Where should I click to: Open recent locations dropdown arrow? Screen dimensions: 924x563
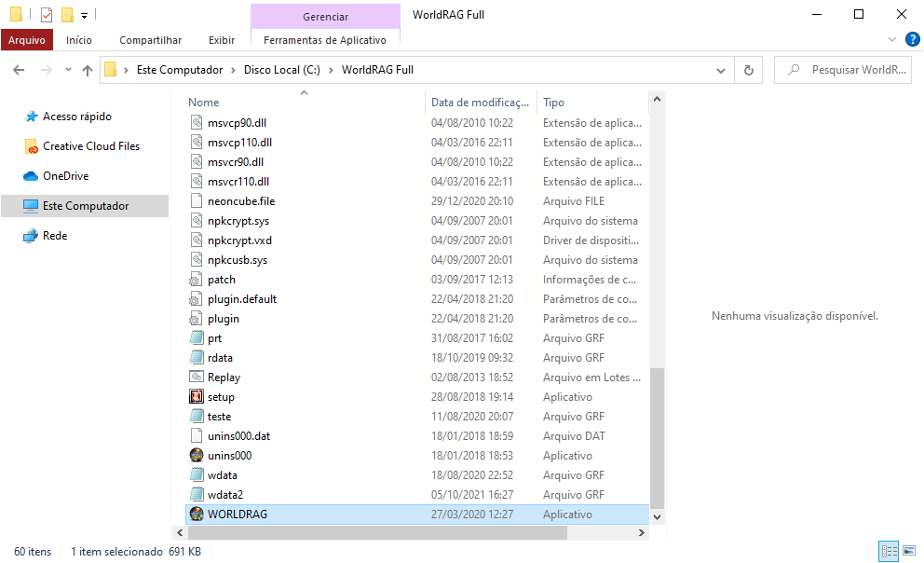coord(68,70)
